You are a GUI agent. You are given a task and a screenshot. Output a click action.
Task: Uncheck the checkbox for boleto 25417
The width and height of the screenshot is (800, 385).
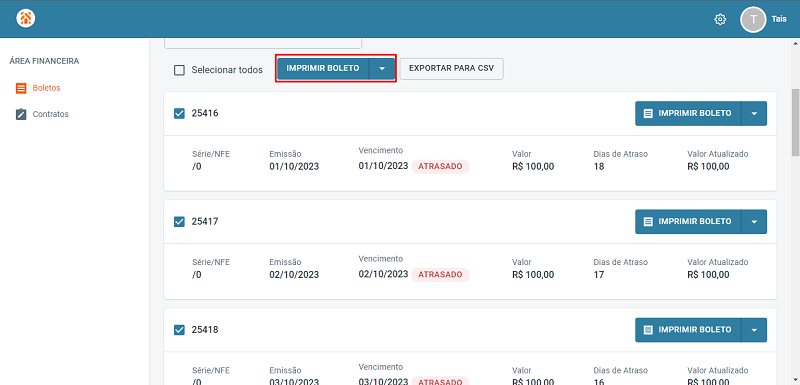point(179,221)
